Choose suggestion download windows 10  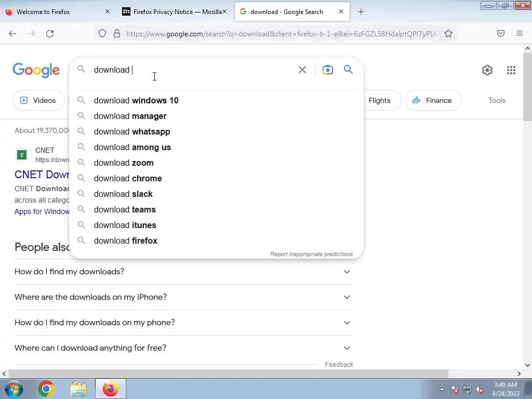coord(216,100)
